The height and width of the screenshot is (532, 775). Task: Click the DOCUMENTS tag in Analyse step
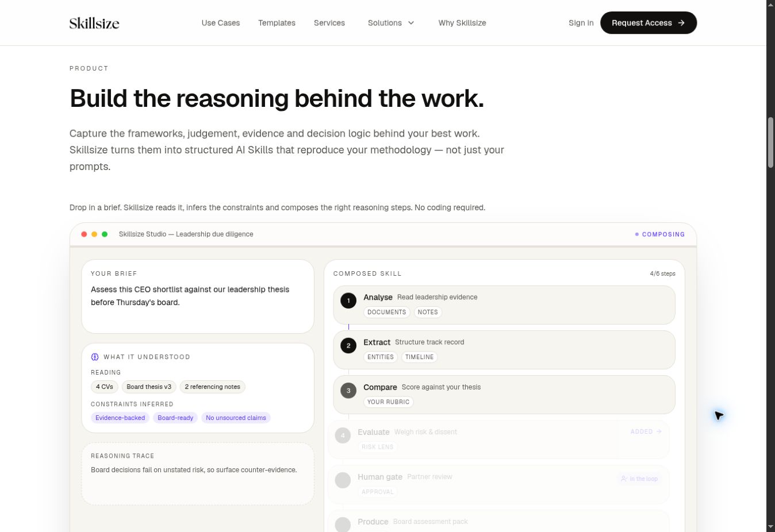click(387, 312)
